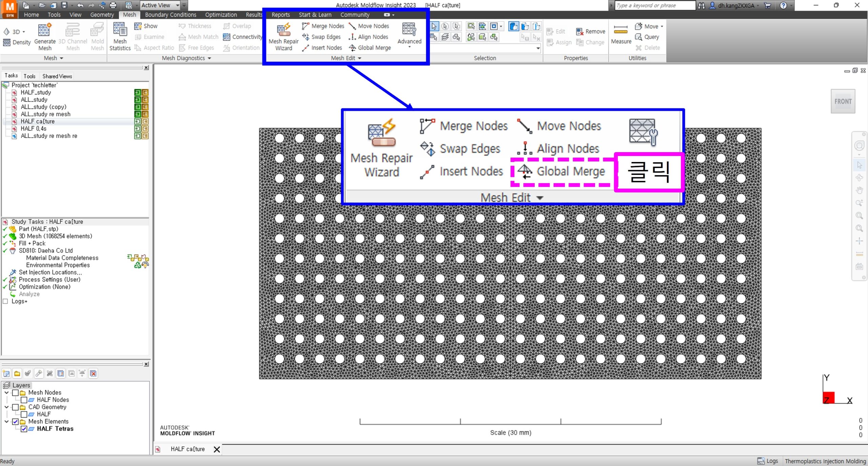Viewport: 868px width, 466px height.
Task: Click the Show diagnostics icon
Action: [146, 26]
